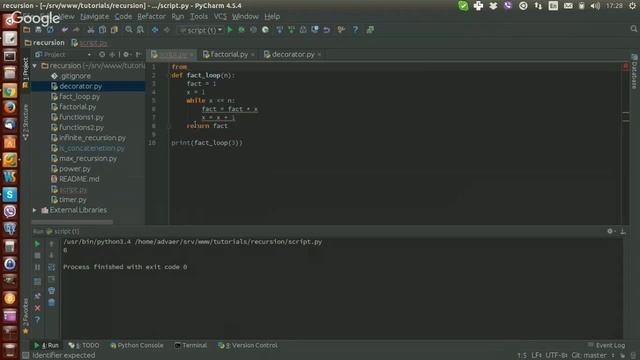
Task: Hide Run panel with the download-arrow icon
Action: (x=623, y=231)
